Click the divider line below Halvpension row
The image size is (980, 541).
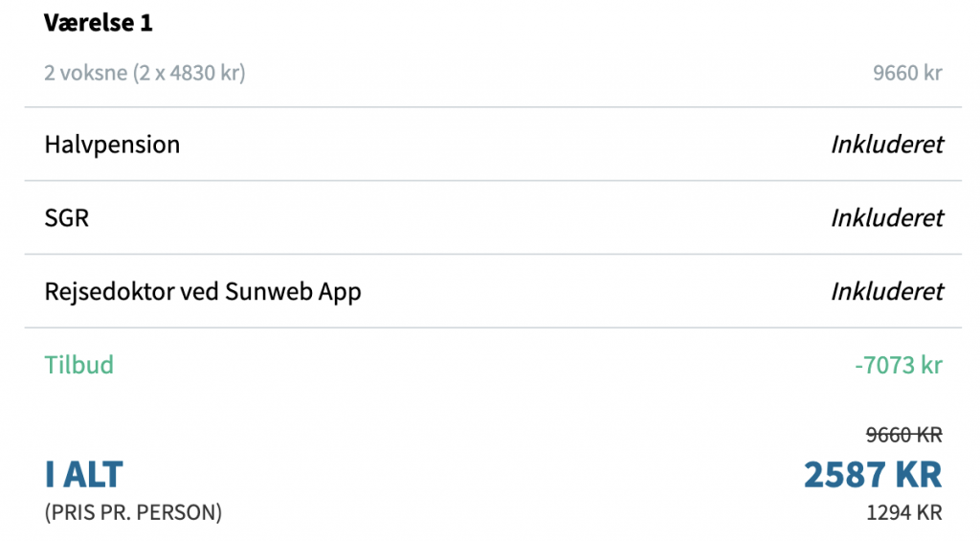493,181
